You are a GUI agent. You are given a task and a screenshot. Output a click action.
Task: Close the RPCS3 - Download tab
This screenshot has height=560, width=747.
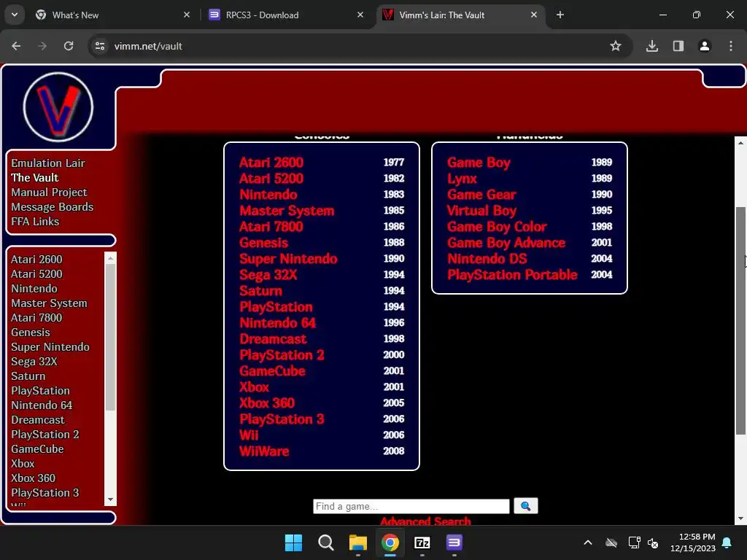click(360, 15)
